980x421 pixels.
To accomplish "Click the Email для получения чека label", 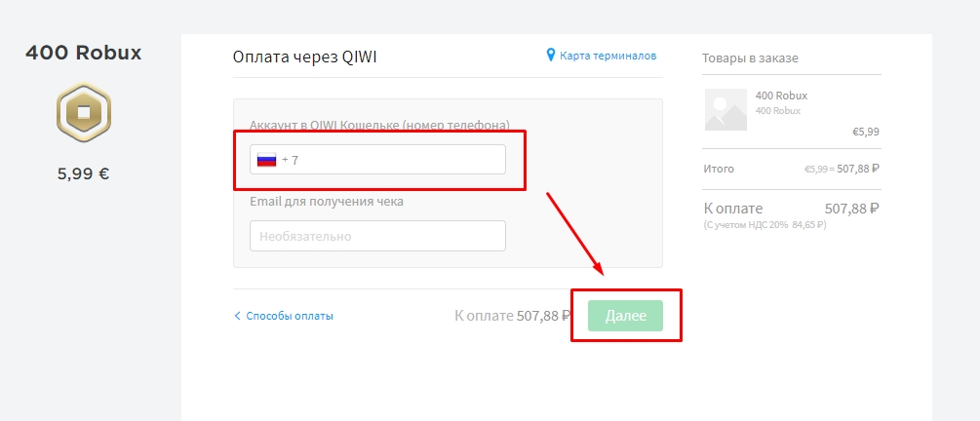I will [326, 202].
